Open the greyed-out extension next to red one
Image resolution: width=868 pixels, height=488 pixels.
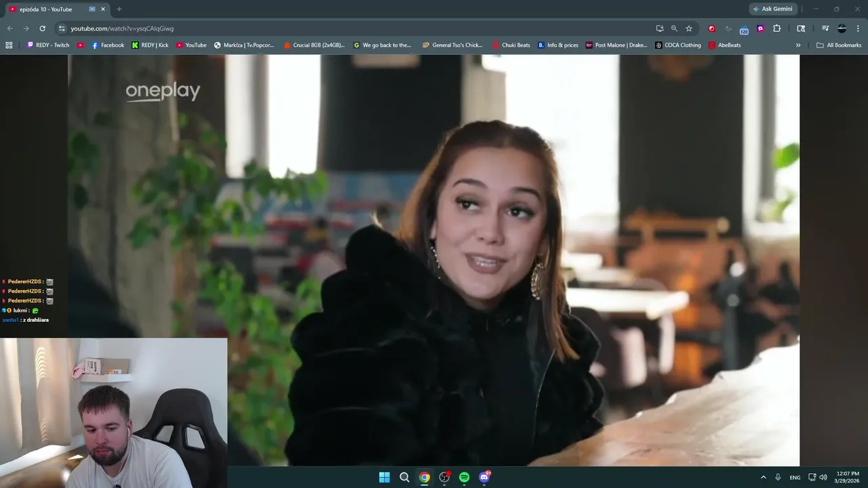[728, 28]
